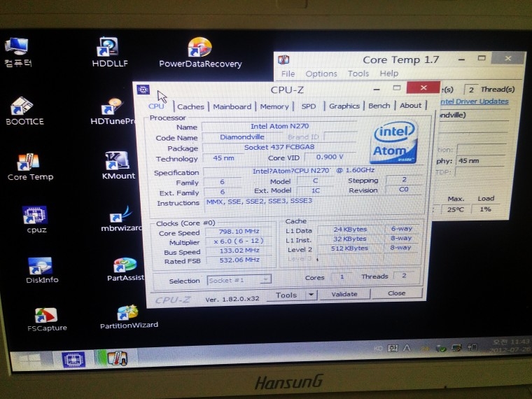Close CPU-Z with the red X
Image resolution: width=532 pixels, height=399 pixels.
click(x=423, y=87)
